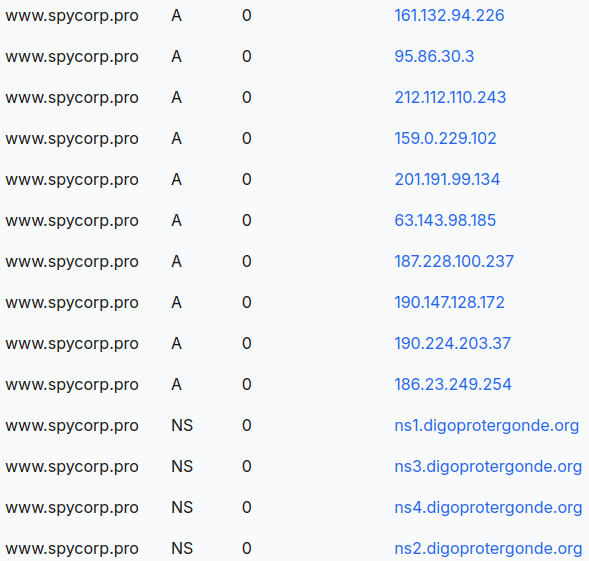Click record type NS in the ns1.digoprotergonde.org row

coord(182,425)
